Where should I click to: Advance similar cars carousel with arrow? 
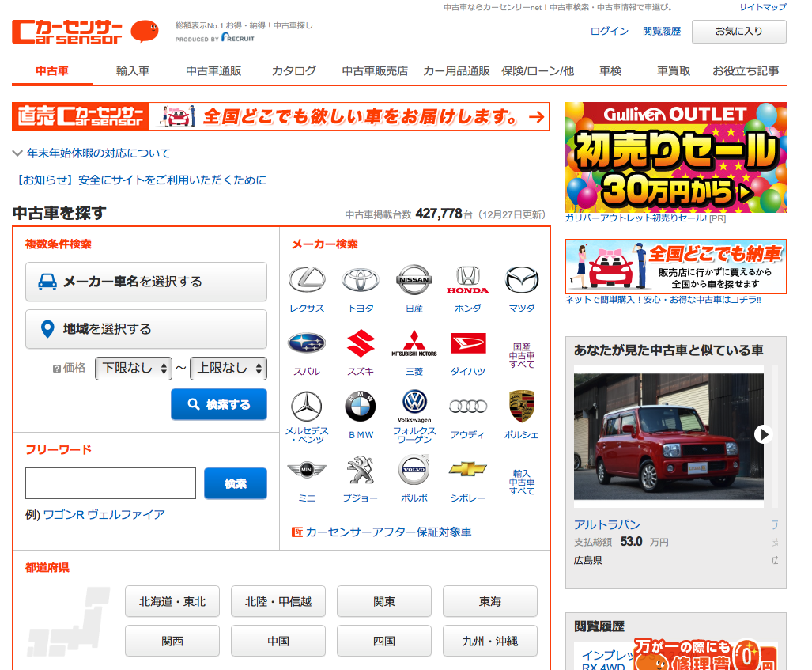[x=763, y=434]
